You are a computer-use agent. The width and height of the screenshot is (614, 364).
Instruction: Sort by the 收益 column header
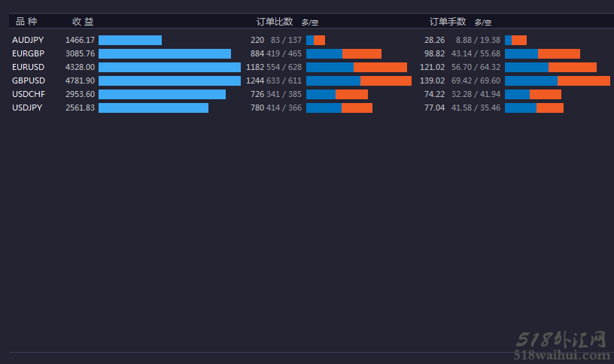[83, 22]
